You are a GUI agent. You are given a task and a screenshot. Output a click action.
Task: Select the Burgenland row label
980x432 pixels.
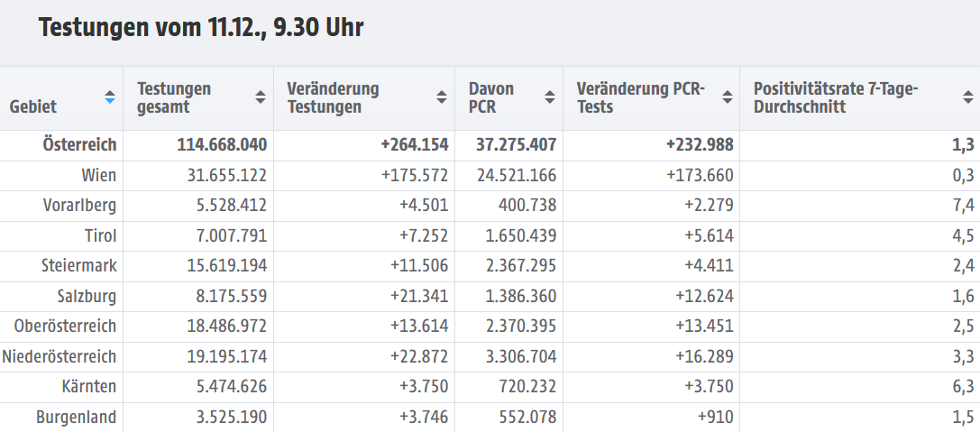pyautogui.click(x=77, y=418)
